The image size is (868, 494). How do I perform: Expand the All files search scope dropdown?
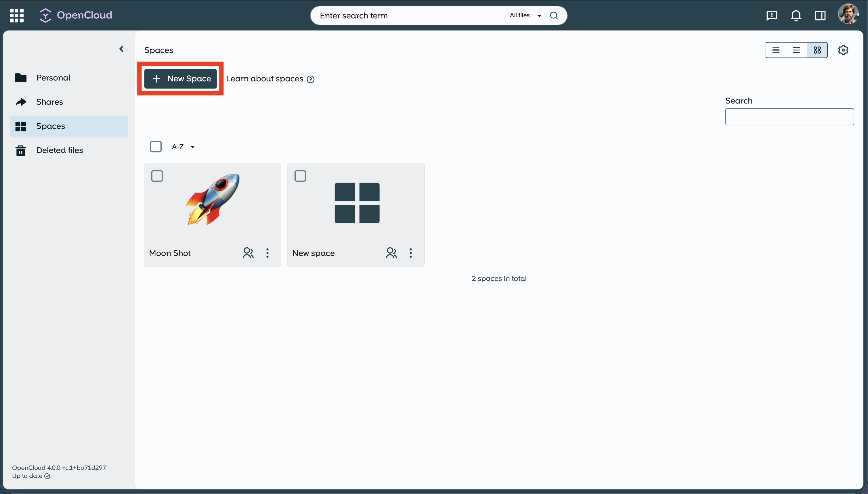(x=525, y=16)
